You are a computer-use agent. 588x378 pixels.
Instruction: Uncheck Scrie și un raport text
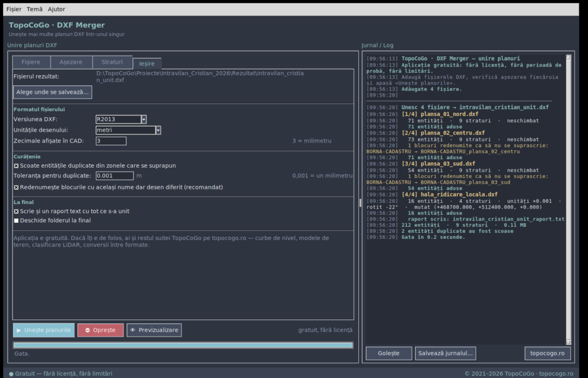(16, 211)
